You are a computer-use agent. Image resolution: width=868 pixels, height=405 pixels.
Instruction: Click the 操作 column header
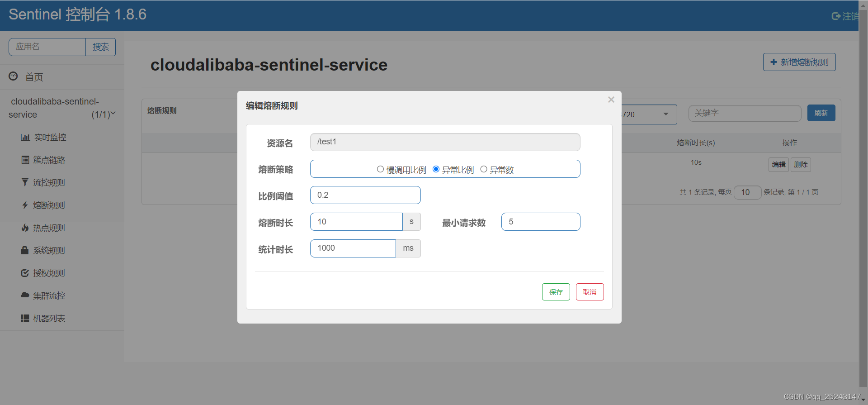click(790, 143)
